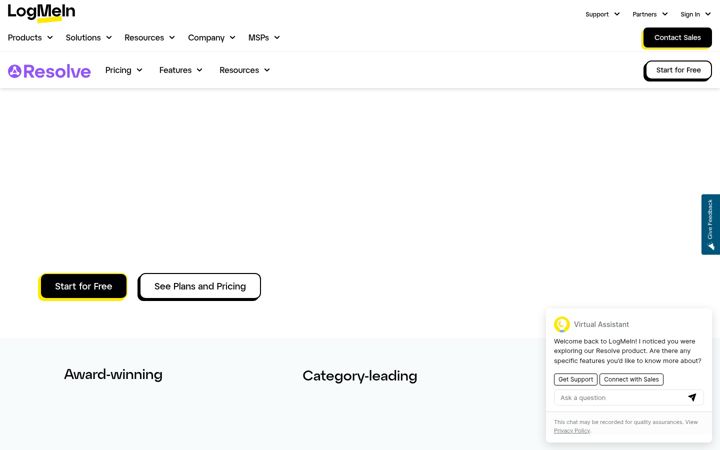This screenshot has height=450, width=720.
Task: Open the Support dropdown chevron
Action: coord(617,14)
